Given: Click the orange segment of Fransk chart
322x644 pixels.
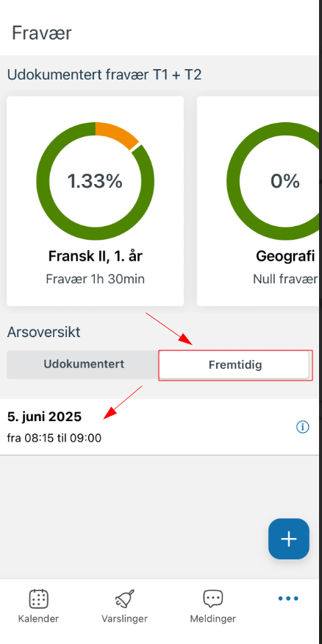Looking at the screenshot, I should (119, 133).
